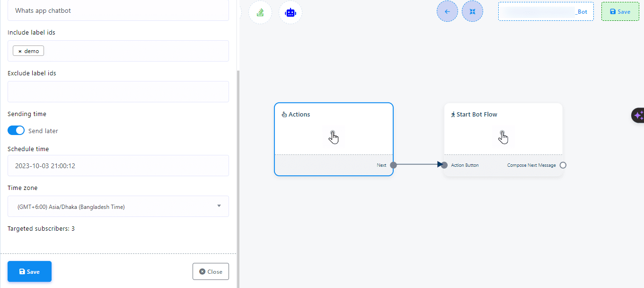Image resolution: width=644 pixels, height=288 pixels.
Task: Click the Schedule time field
Action: tap(118, 166)
